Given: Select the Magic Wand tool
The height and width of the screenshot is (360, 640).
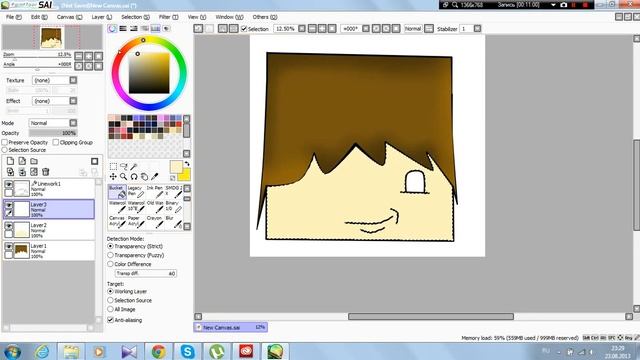Looking at the screenshot, I should tap(134, 166).
